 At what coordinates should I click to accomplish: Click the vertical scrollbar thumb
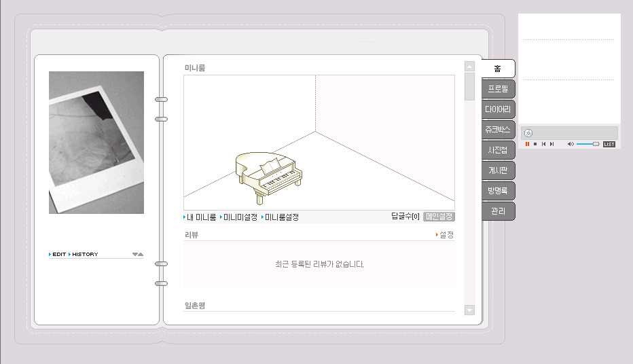click(469, 86)
